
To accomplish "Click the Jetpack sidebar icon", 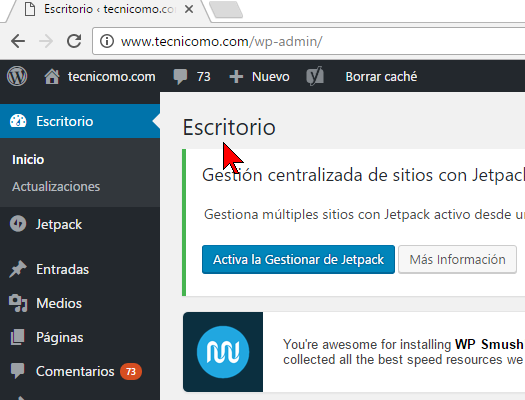I will coord(18,224).
